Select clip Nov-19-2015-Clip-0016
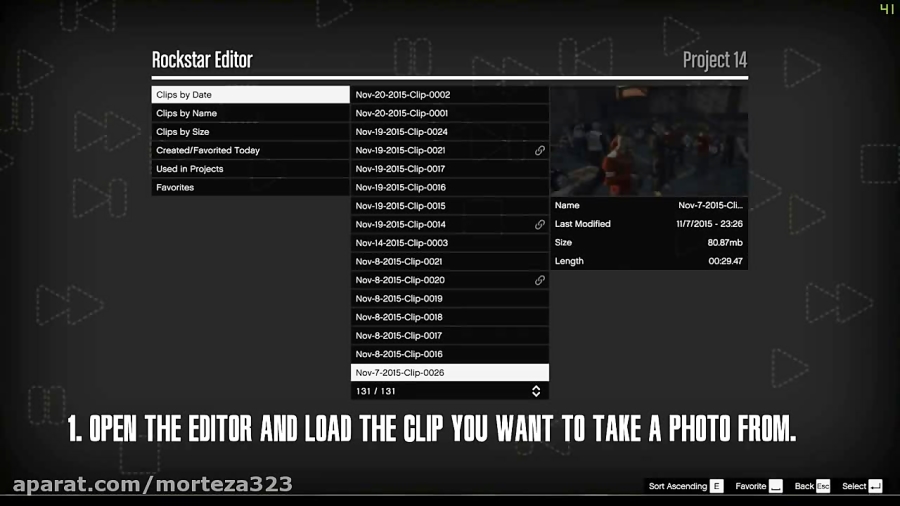 (x=449, y=187)
